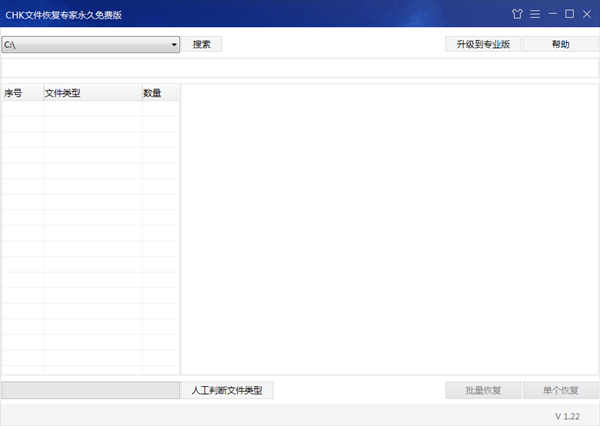600x426 pixels.
Task: Open the hamburger main menu icon
Action: tap(534, 14)
